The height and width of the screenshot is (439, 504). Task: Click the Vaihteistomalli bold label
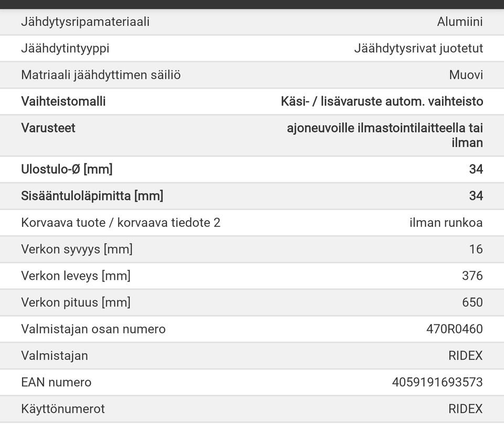[x=63, y=101]
